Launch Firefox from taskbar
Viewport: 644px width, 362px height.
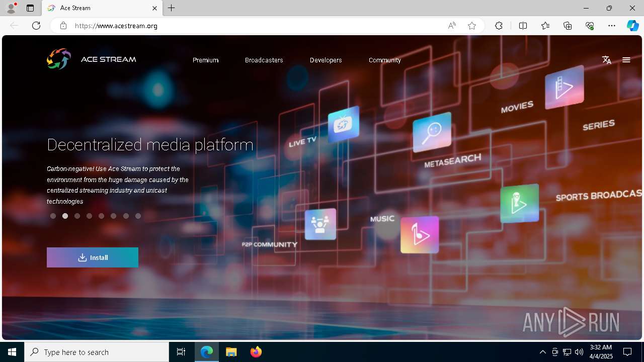(256, 352)
